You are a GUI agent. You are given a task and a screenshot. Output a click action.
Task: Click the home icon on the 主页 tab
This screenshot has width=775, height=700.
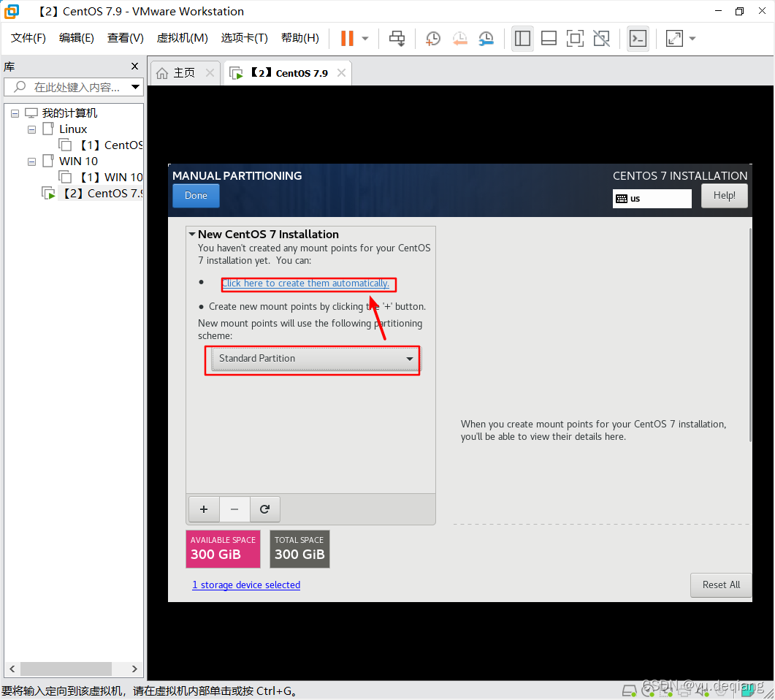coord(162,73)
